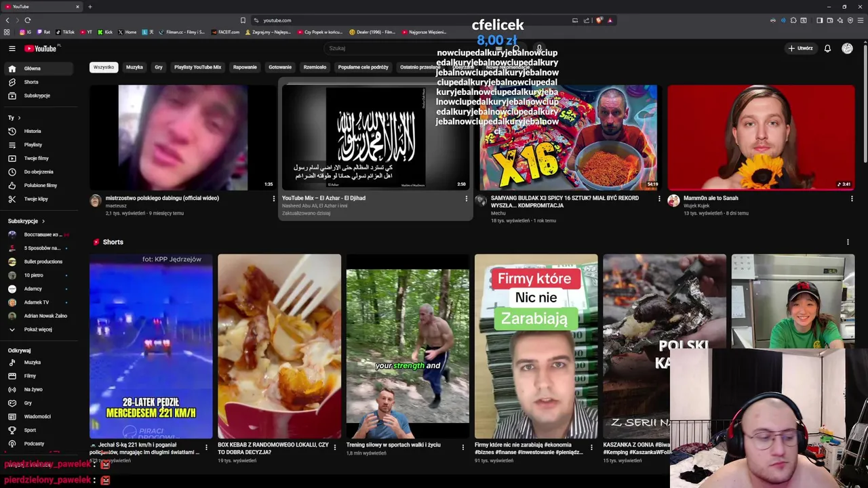This screenshot has height=488, width=868.
Task: Open options menu for Mamm0n ale to Sanah
Action: pos(851,199)
